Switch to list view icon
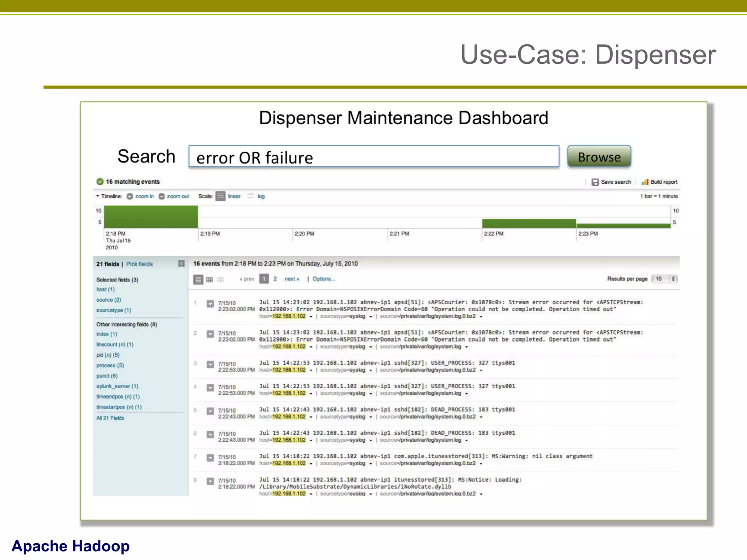747x560 pixels. (198, 280)
